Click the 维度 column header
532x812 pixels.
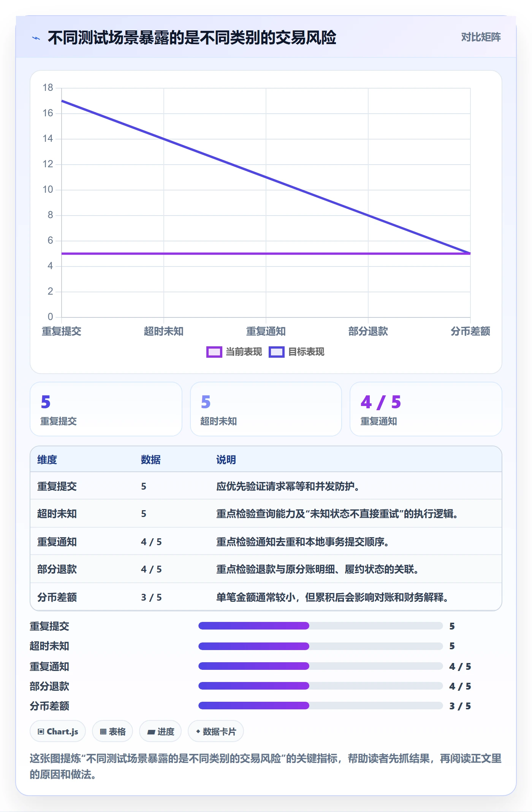(47, 460)
